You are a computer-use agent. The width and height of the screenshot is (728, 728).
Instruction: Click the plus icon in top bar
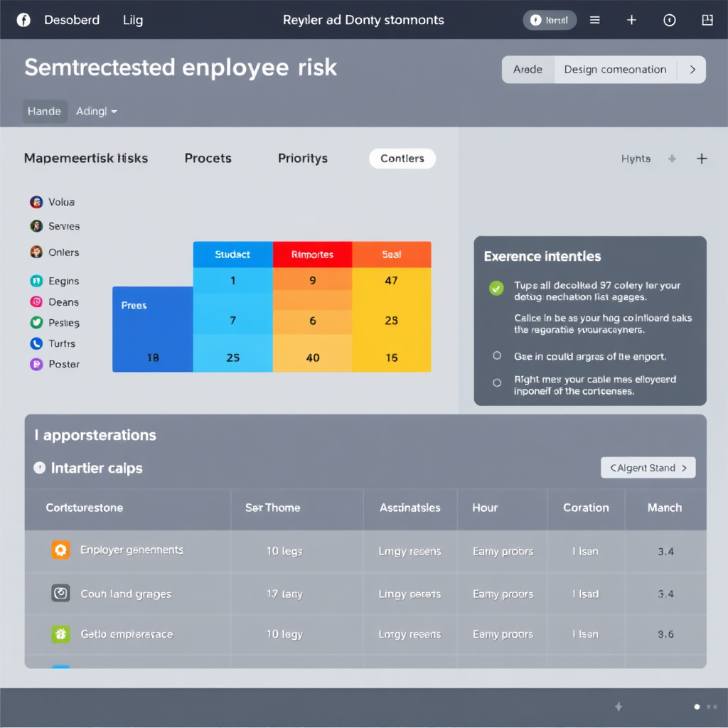631,20
